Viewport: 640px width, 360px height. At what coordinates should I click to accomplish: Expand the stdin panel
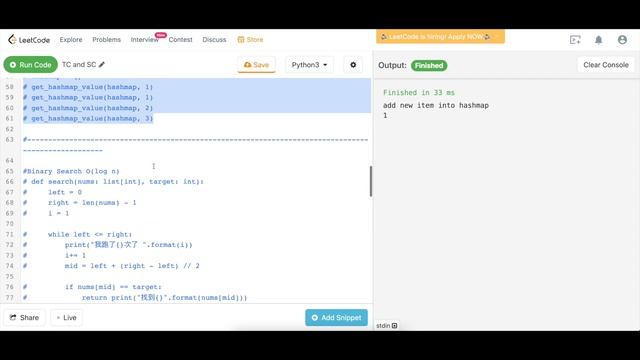[x=387, y=326]
